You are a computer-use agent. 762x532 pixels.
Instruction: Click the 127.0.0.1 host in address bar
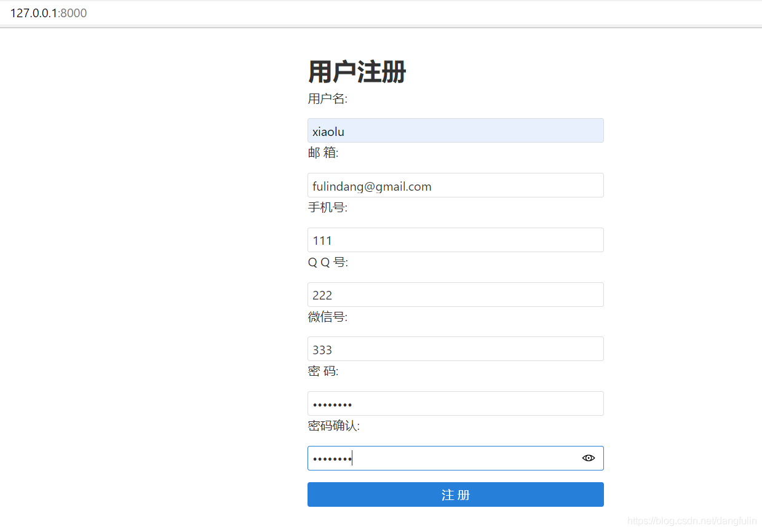coord(34,14)
